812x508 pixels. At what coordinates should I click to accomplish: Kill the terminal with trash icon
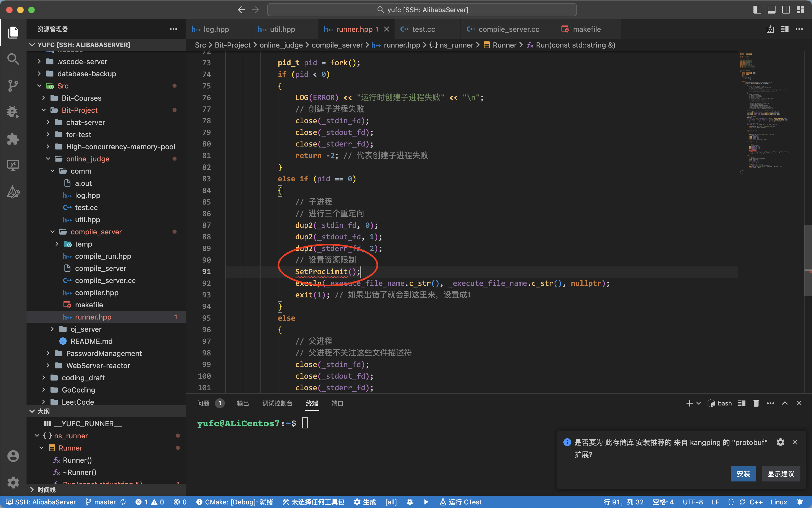pyautogui.click(x=756, y=403)
